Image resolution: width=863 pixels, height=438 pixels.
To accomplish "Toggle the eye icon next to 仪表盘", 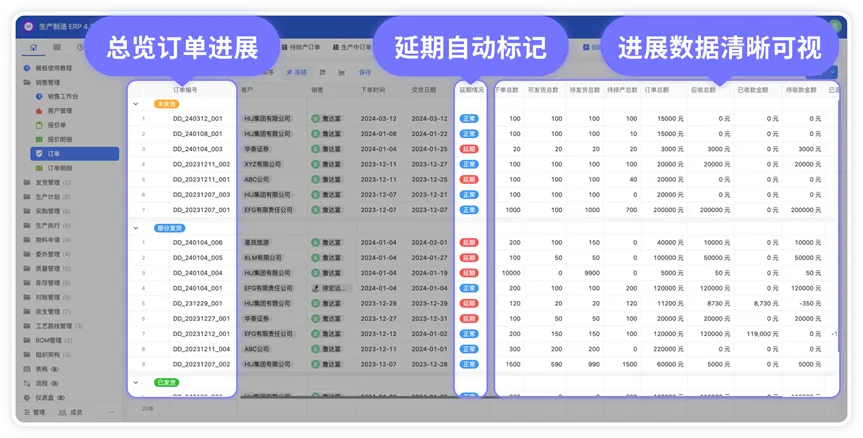I will 61,397.
